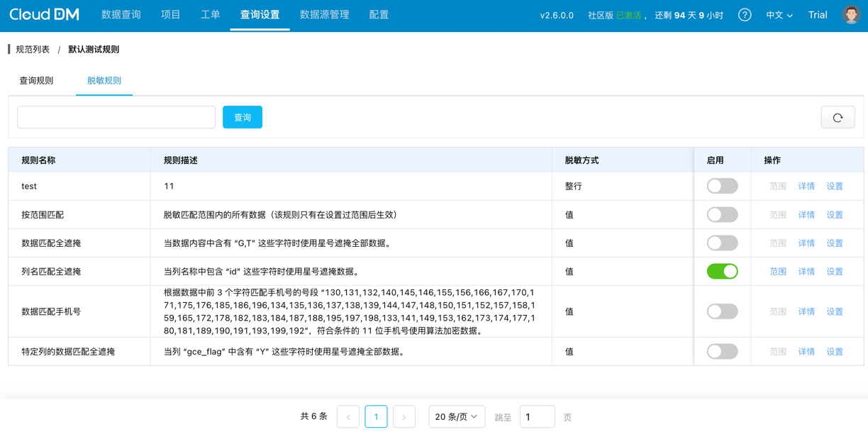This screenshot has width=868, height=432.
Task: Click 设置 for 数据匹配全遮掩 rule
Action: 835,243
